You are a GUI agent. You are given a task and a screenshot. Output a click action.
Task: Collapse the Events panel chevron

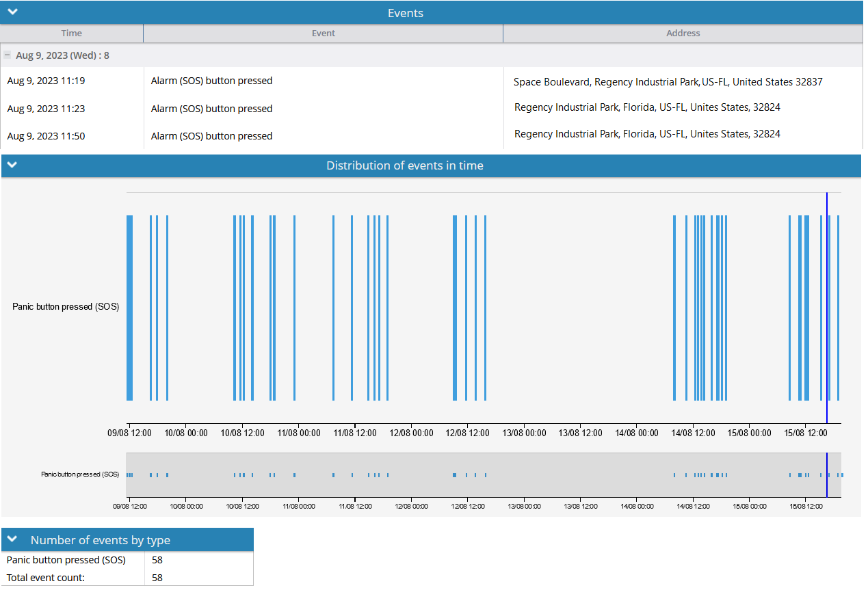click(12, 12)
